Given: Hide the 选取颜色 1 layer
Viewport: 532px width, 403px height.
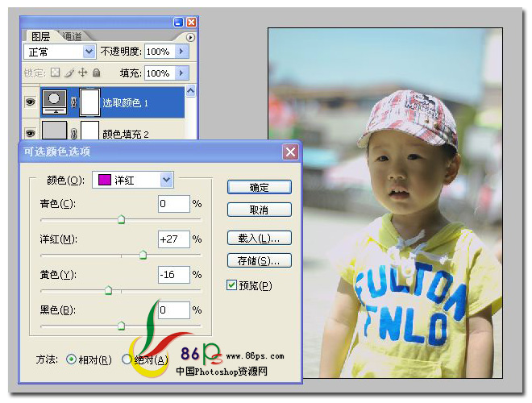Looking at the screenshot, I should pyautogui.click(x=31, y=102).
